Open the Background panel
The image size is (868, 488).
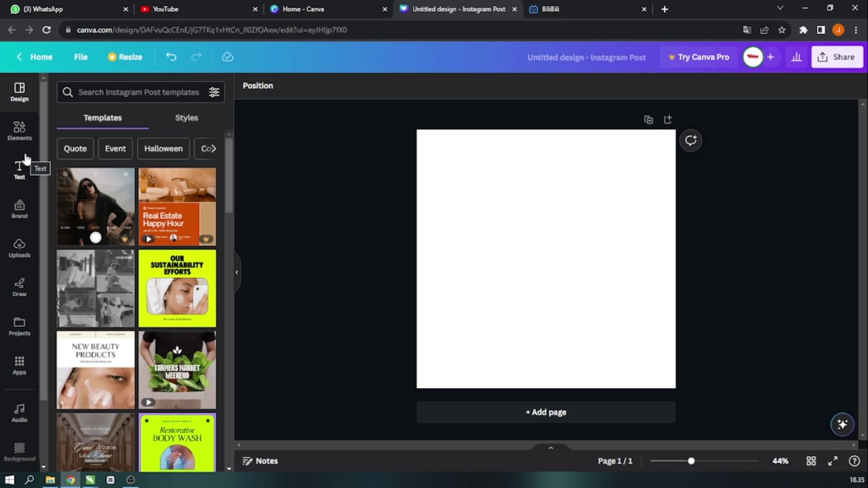19,451
